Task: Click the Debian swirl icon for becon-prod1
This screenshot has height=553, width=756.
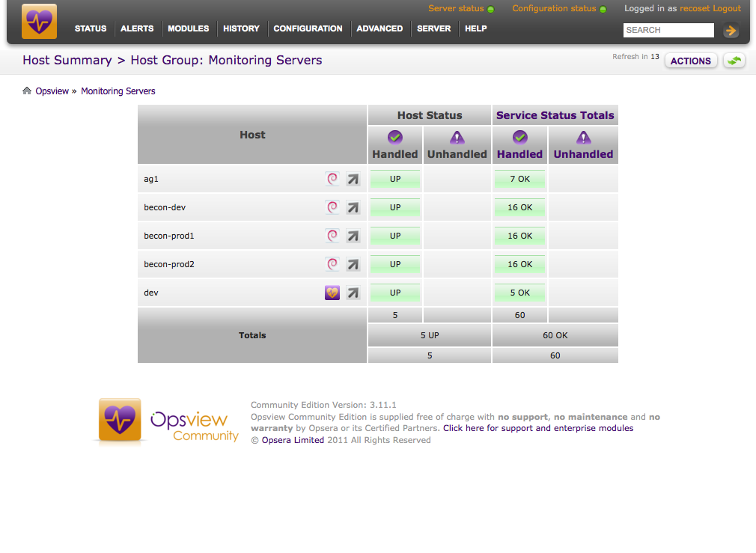Action: 332,236
